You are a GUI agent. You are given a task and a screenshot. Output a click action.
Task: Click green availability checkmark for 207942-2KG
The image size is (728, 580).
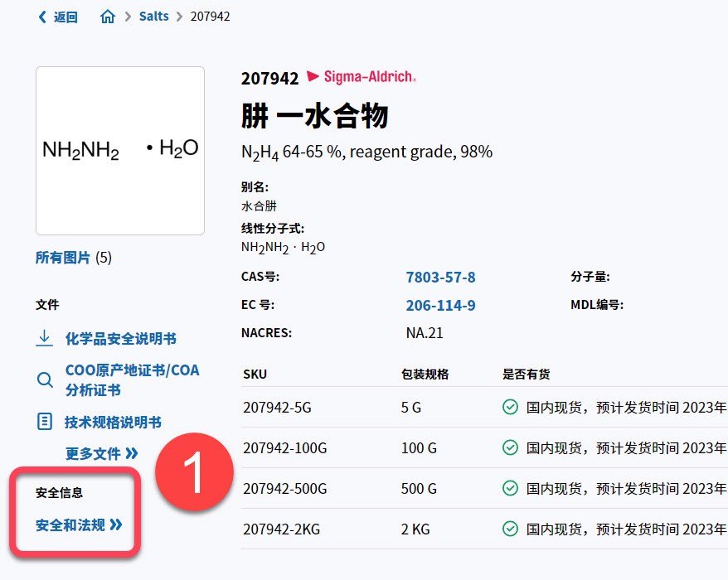pyautogui.click(x=510, y=529)
